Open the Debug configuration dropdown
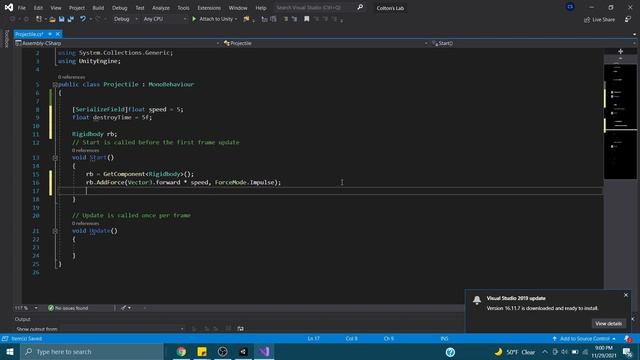640x360 pixels. click(126, 19)
